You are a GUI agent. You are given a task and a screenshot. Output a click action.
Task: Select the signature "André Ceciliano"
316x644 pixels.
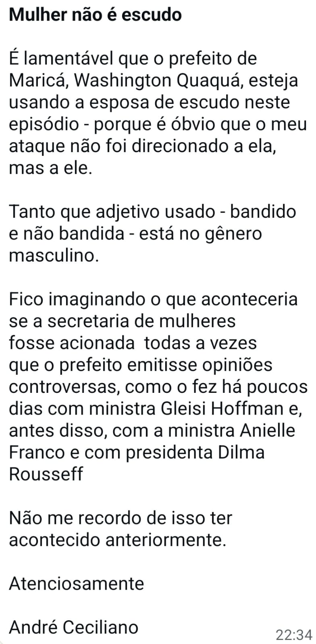pos(73,627)
